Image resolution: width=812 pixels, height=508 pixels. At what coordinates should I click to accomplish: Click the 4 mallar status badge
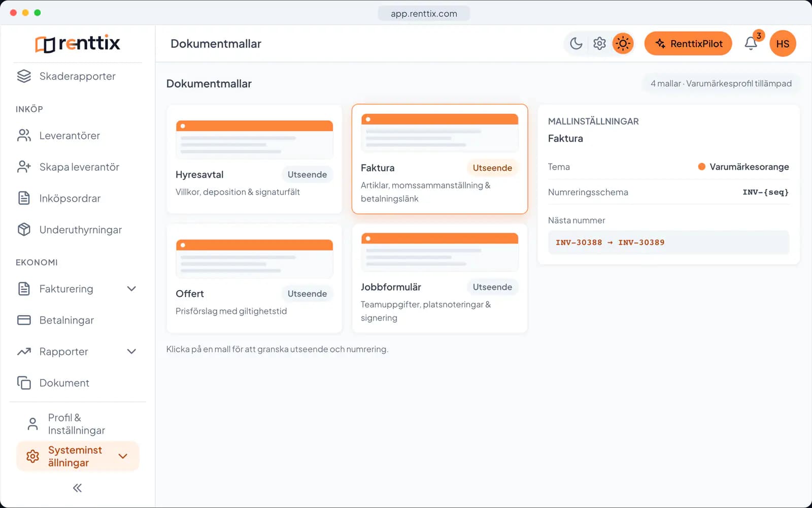[721, 83]
